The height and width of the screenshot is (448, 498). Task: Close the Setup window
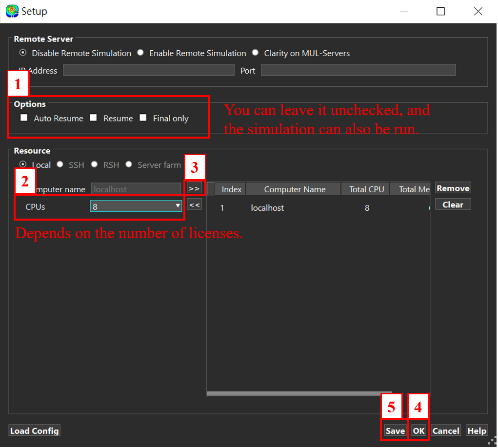(x=478, y=11)
